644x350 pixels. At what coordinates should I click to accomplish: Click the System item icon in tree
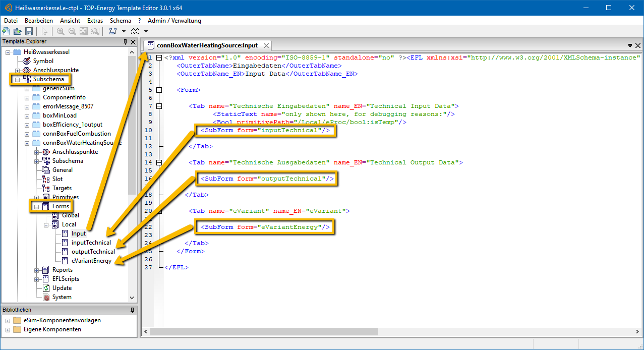click(x=46, y=297)
